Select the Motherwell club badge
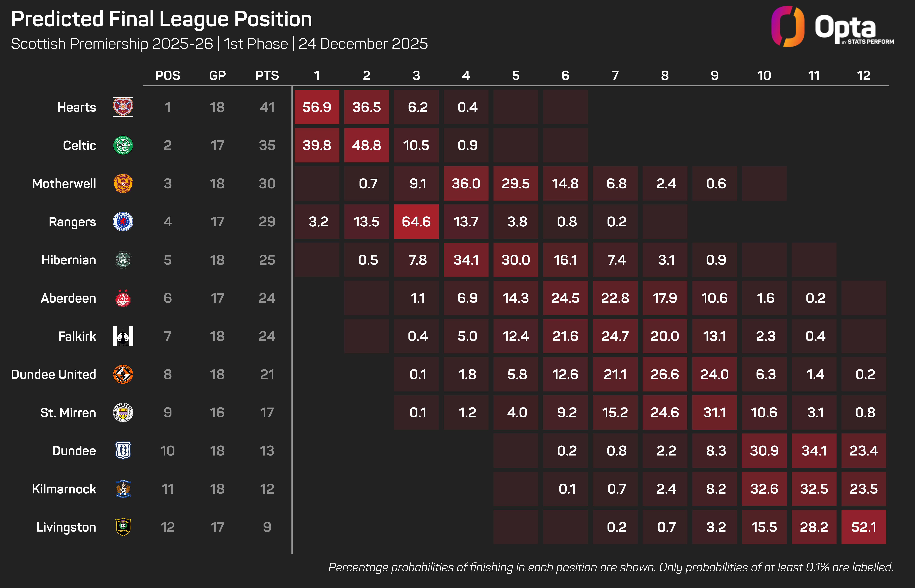The image size is (915, 588). tap(123, 183)
